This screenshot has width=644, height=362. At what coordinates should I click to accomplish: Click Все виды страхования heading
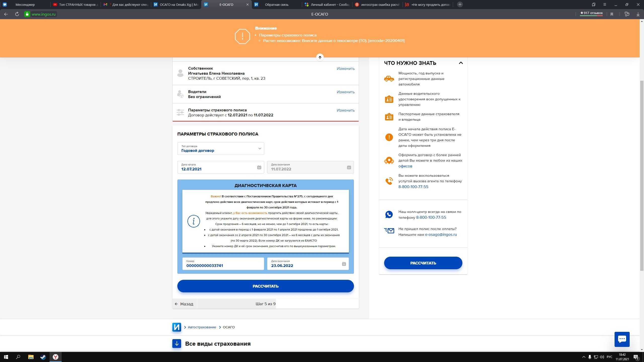point(218,344)
